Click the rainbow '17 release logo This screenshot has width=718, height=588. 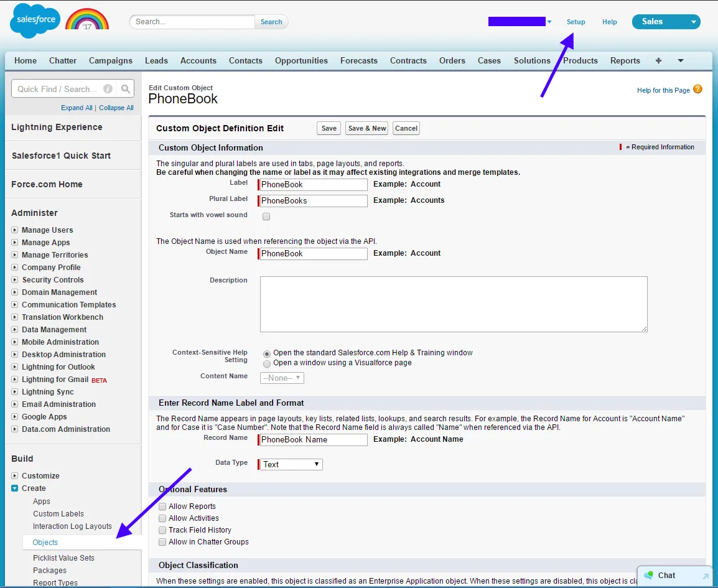tap(87, 21)
